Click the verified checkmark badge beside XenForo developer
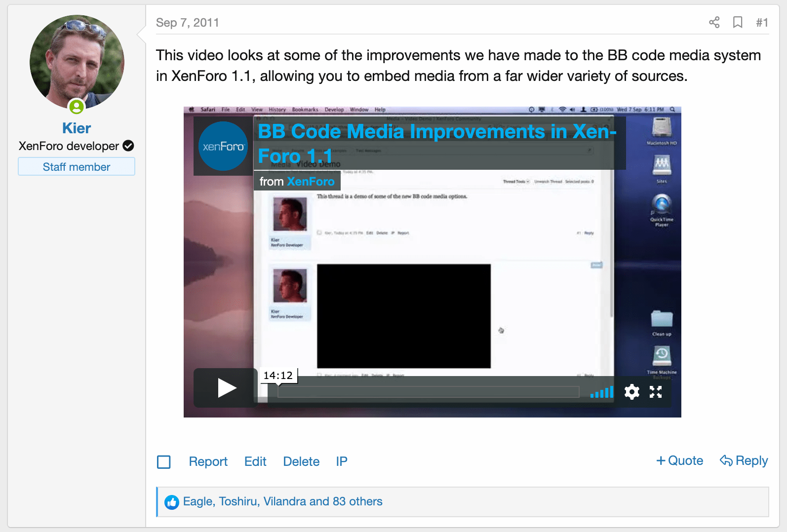 point(128,146)
